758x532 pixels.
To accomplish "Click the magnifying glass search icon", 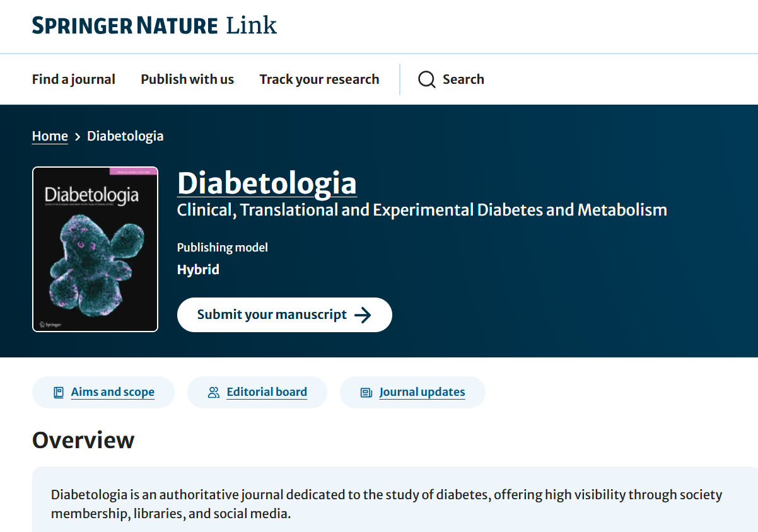I will coord(427,79).
